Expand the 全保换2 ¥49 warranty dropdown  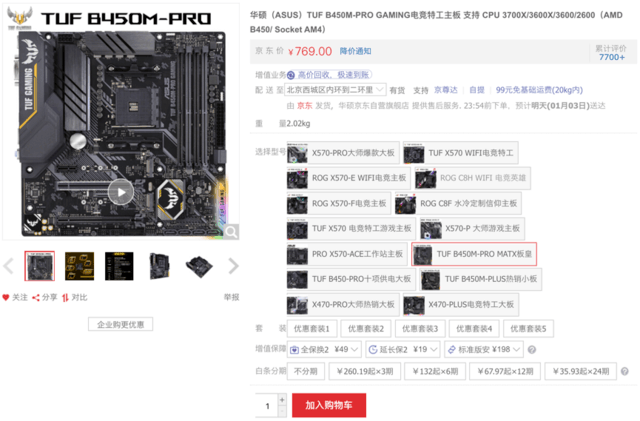point(324,350)
